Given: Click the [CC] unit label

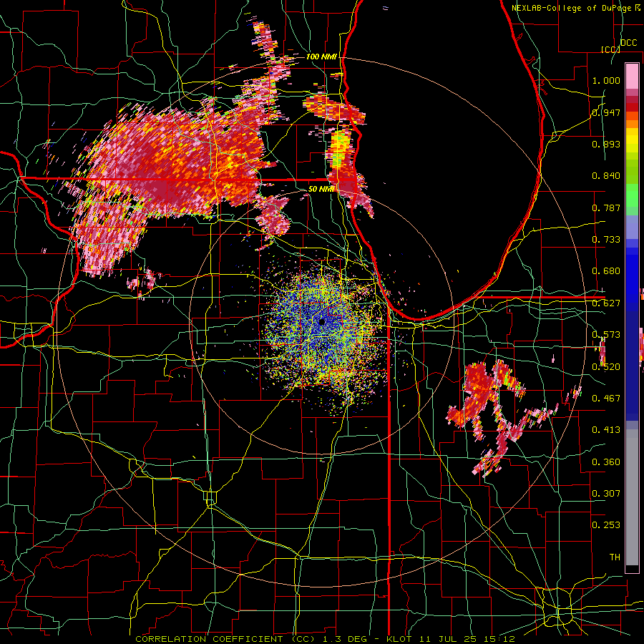Looking at the screenshot, I should [610, 49].
